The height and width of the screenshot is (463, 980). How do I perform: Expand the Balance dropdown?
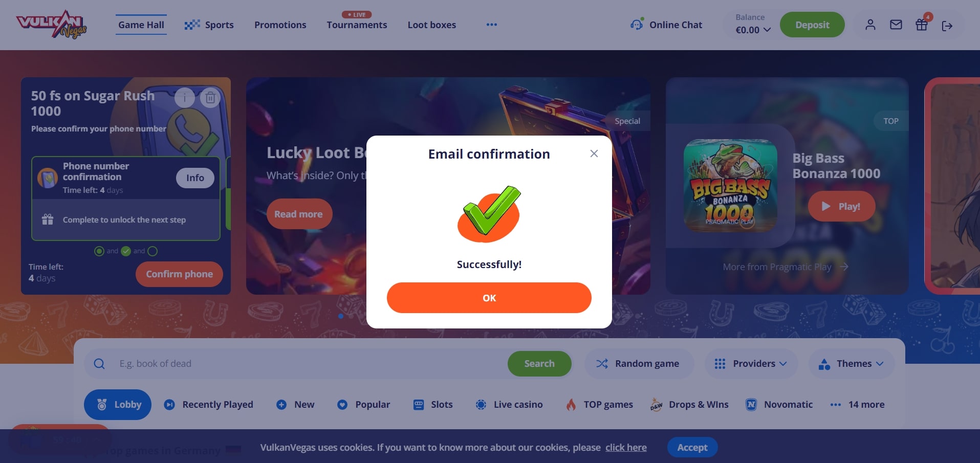[x=753, y=25]
